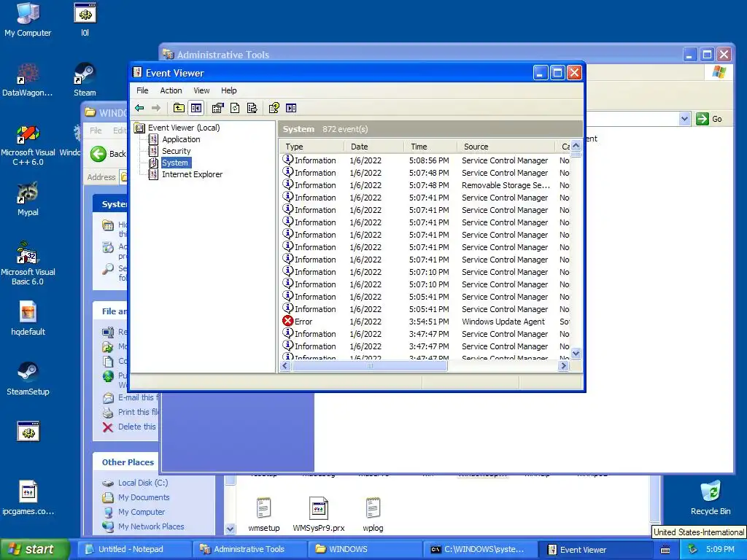Select the Error event from Windows Update Agent
This screenshot has height=560, width=747.
coord(425,322)
